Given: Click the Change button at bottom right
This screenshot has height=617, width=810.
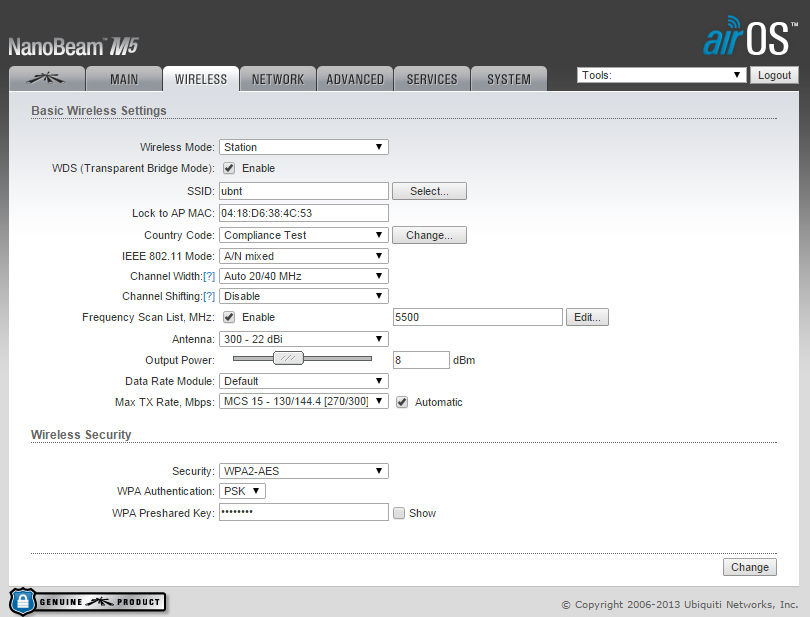Looking at the screenshot, I should (749, 567).
